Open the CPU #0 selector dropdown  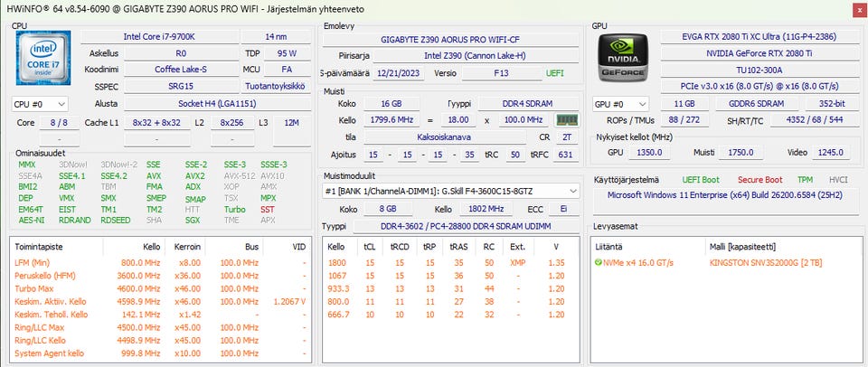click(x=40, y=104)
